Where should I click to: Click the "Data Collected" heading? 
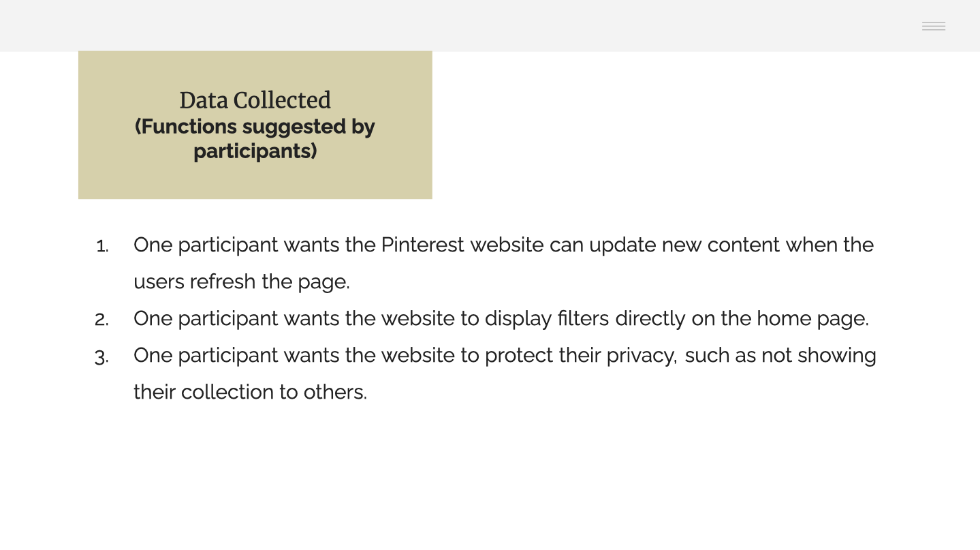point(255,100)
